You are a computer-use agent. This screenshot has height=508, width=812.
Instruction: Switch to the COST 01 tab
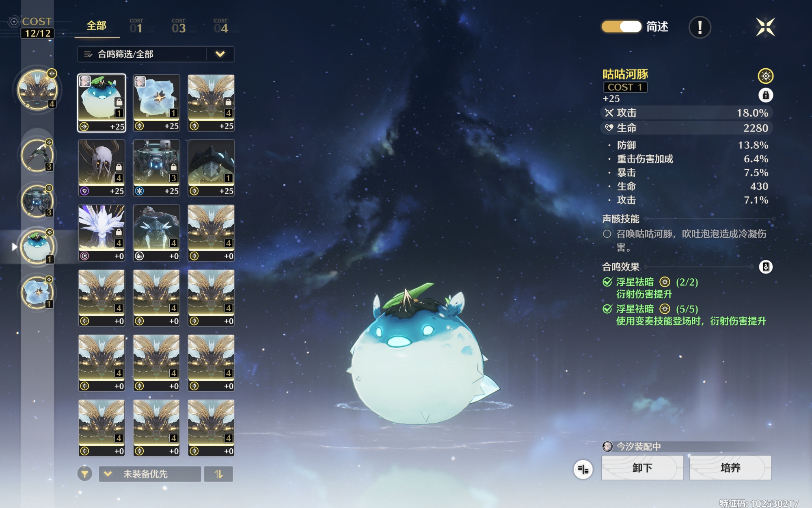[137, 26]
